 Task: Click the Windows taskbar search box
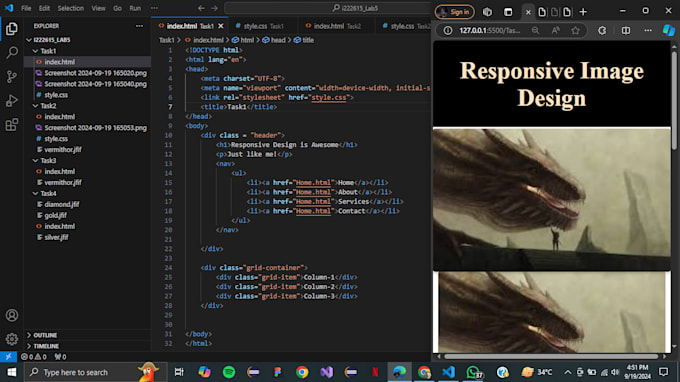click(x=95, y=372)
